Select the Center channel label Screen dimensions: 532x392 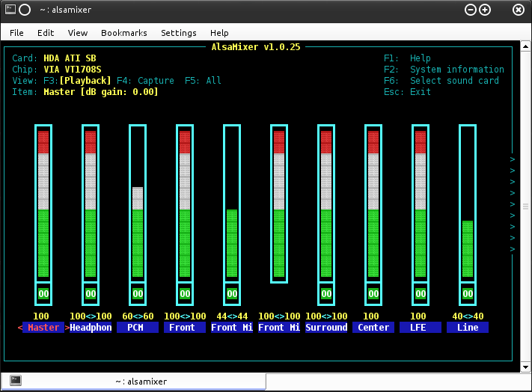click(373, 328)
